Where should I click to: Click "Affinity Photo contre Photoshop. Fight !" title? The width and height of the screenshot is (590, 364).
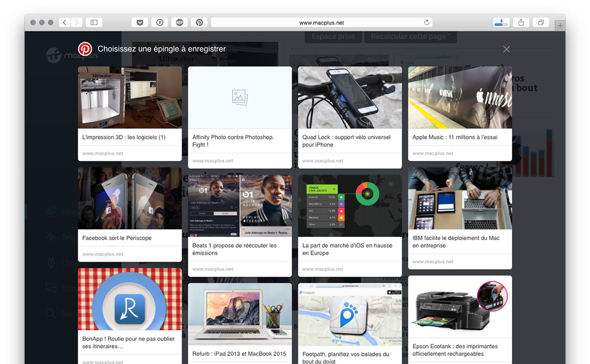click(233, 141)
